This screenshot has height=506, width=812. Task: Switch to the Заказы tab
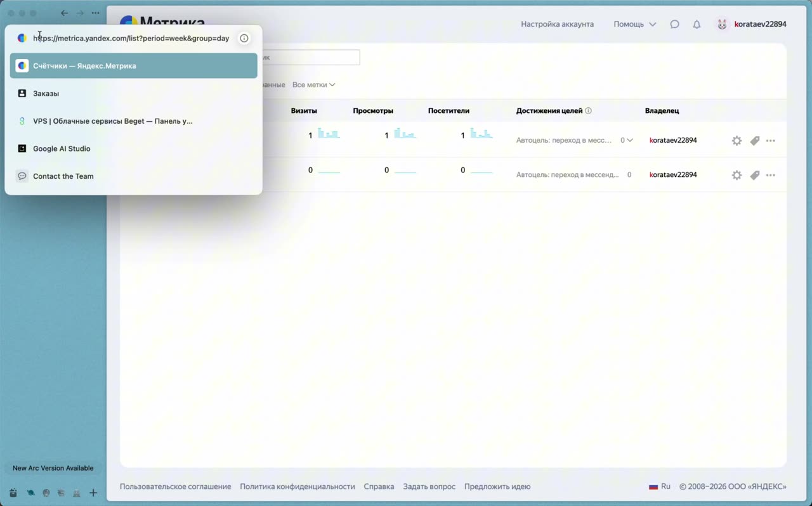tap(134, 93)
